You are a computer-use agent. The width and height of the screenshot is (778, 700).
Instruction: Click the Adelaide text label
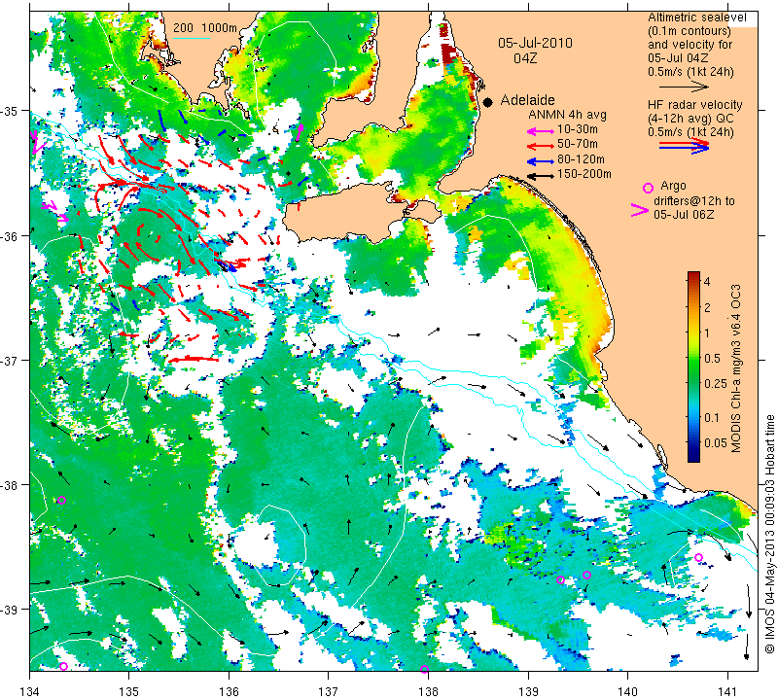tap(527, 100)
